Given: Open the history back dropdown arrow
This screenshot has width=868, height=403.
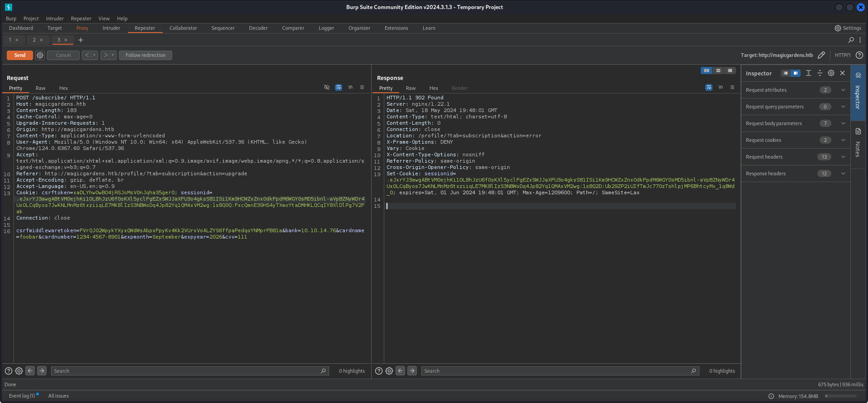Looking at the screenshot, I should coord(94,55).
